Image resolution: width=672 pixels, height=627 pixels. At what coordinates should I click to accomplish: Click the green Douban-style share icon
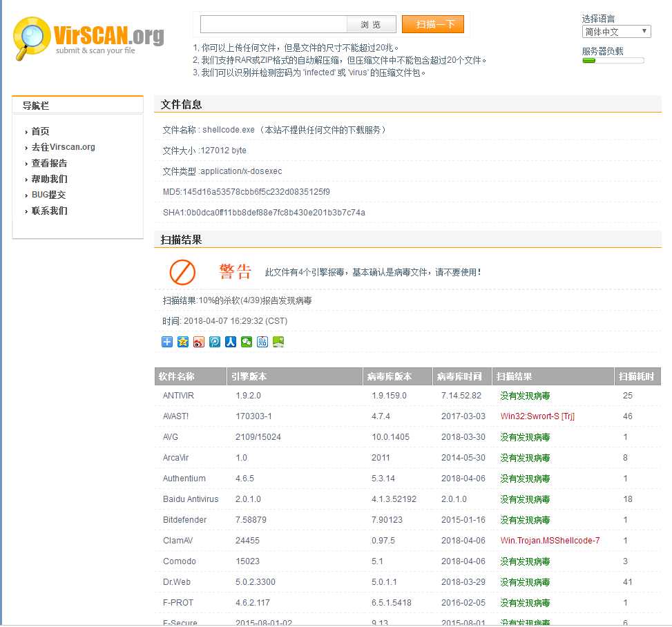click(x=278, y=342)
